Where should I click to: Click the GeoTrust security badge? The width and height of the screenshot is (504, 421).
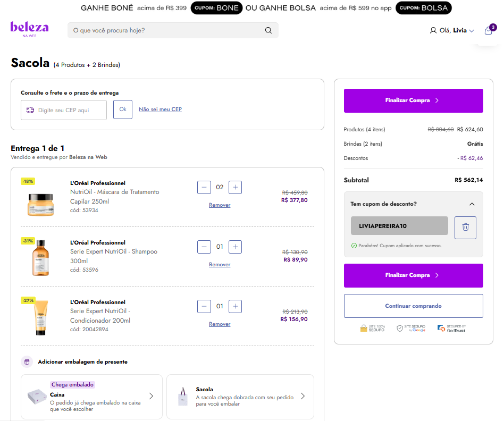coord(451,328)
